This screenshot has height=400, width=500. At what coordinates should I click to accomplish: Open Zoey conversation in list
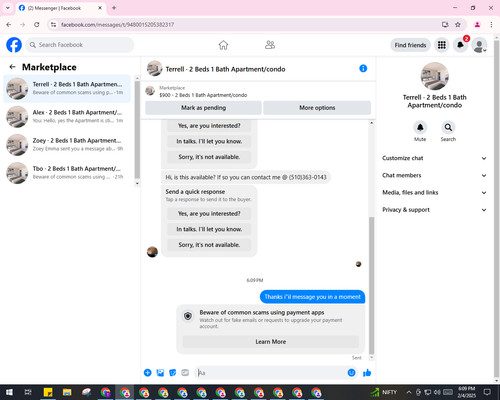67,145
